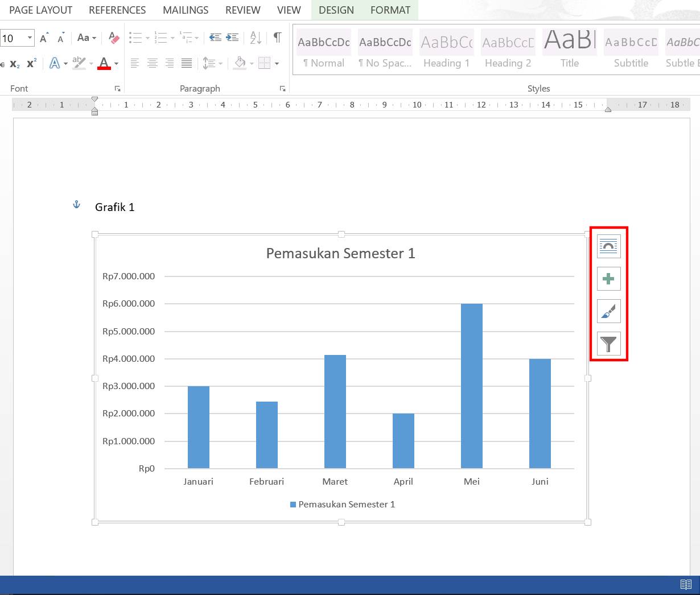Click the Grow Font icon
700x595 pixels.
(x=44, y=38)
